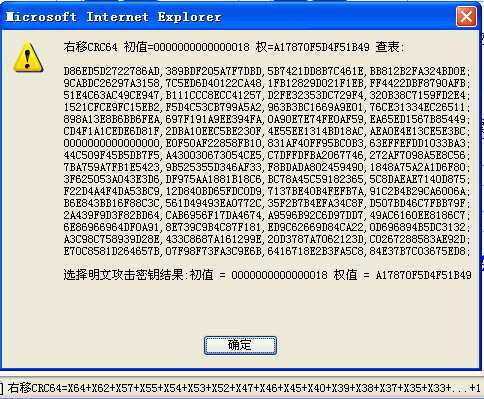The width and height of the screenshot is (484, 399).
Task: Click the table value starting with D507BD46
Action: click(x=417, y=203)
